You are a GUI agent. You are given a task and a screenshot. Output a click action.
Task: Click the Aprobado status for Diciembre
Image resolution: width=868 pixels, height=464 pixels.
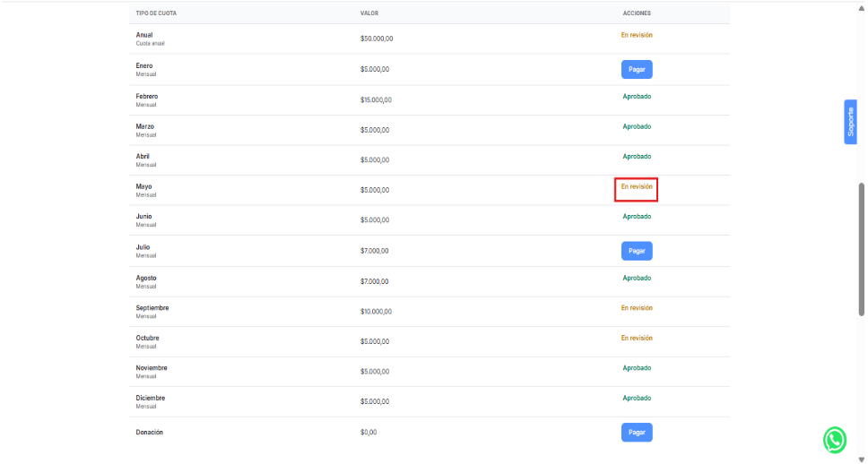click(x=637, y=399)
